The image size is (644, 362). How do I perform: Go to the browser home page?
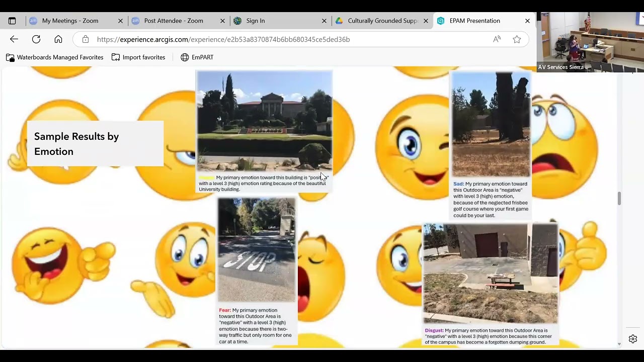pyautogui.click(x=58, y=39)
